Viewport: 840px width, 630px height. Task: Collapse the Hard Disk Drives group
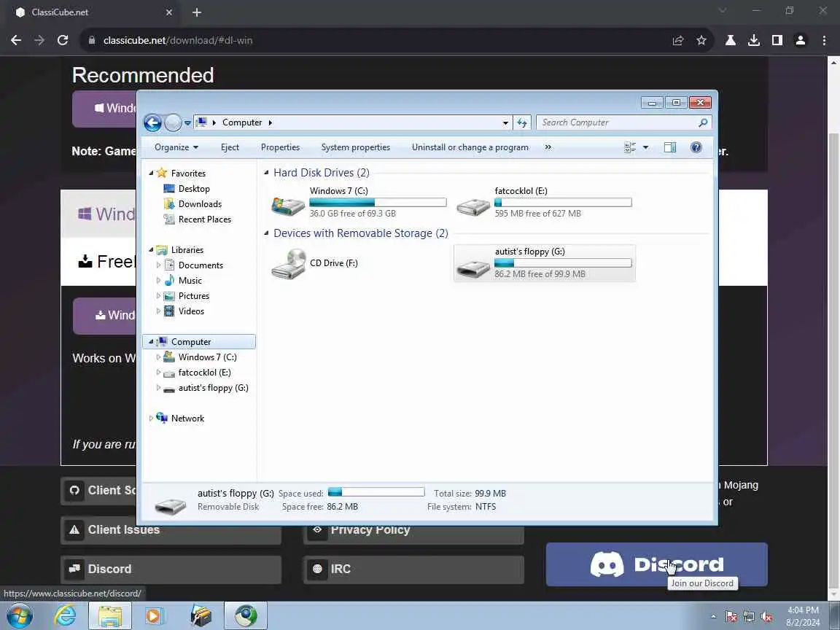[266, 173]
